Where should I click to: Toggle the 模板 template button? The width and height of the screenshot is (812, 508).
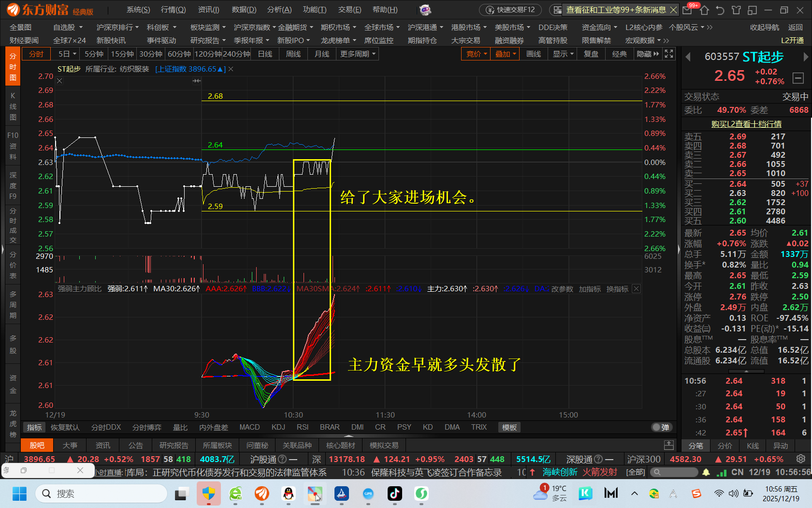click(x=509, y=427)
